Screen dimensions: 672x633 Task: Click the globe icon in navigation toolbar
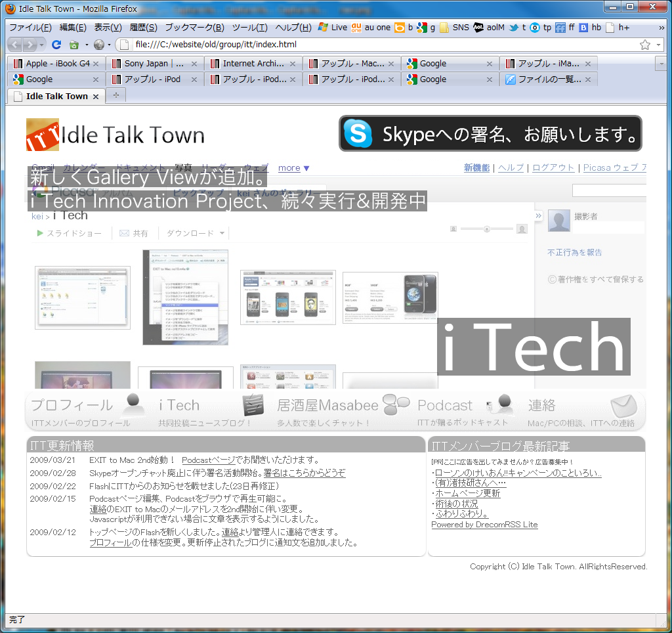(99, 45)
